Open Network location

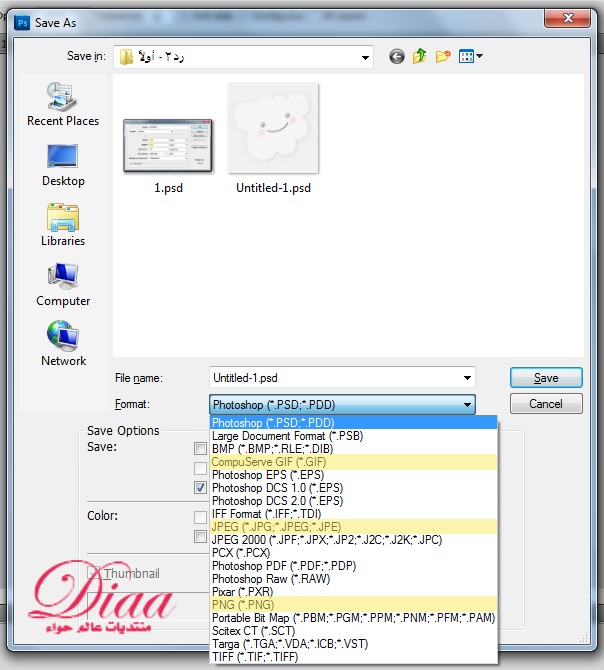63,344
